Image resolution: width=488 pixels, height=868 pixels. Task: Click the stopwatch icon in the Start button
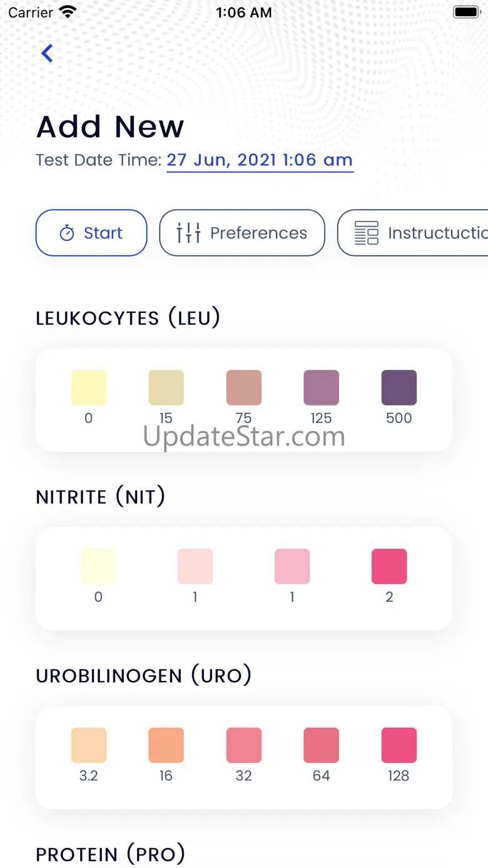click(x=67, y=233)
